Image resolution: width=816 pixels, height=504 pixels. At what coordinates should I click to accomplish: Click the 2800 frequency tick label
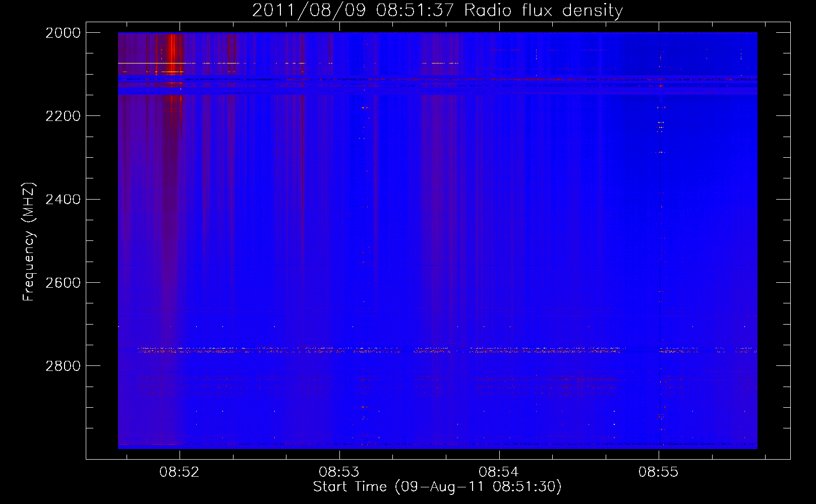pos(63,366)
